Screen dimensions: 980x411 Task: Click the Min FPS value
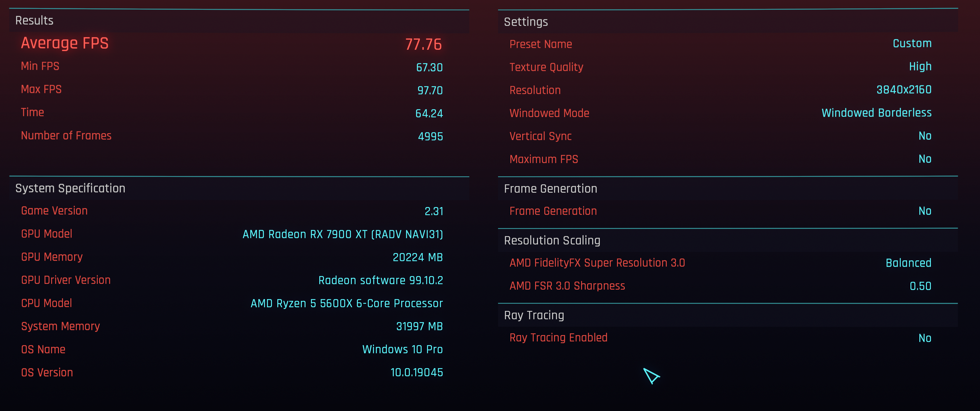pyautogui.click(x=429, y=67)
